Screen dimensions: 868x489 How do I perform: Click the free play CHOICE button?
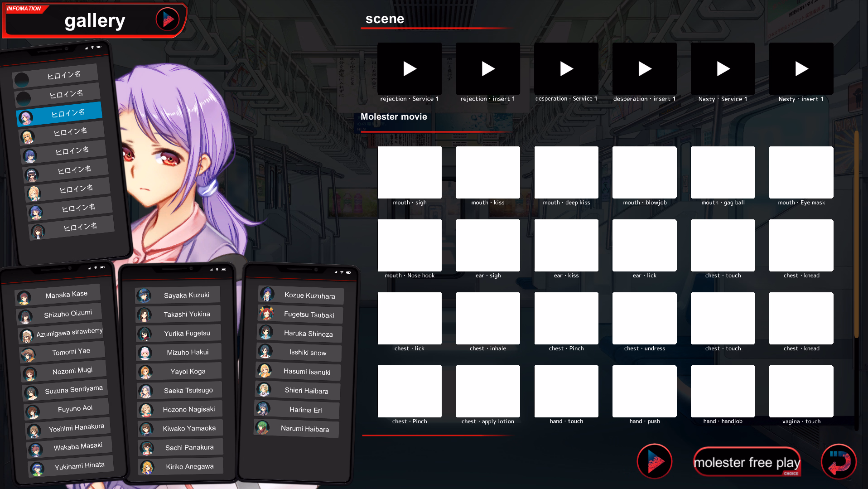coord(747,462)
